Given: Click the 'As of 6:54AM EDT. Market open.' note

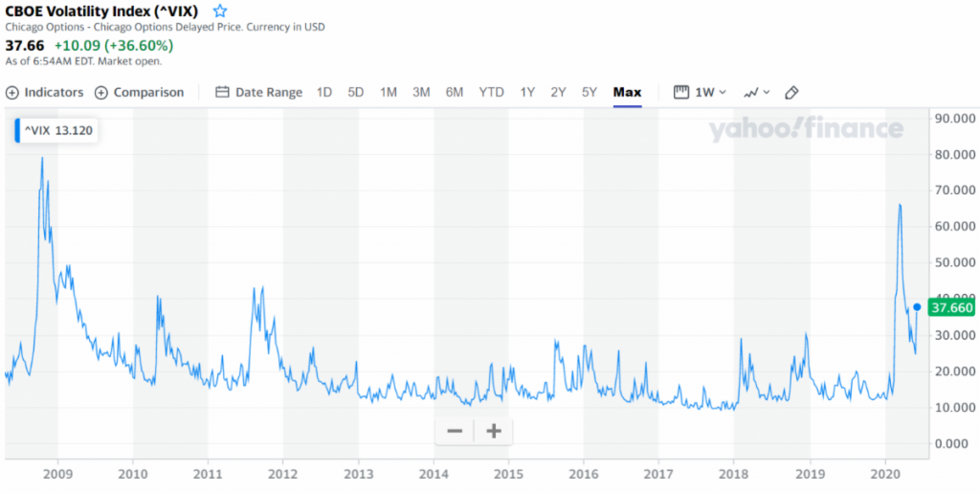Looking at the screenshot, I should (84, 61).
